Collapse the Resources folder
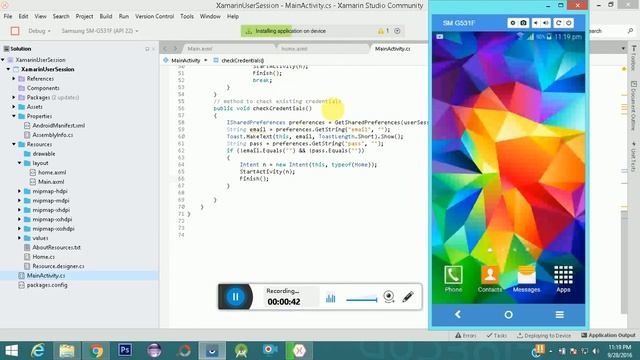The width and height of the screenshot is (640, 360). [14, 144]
